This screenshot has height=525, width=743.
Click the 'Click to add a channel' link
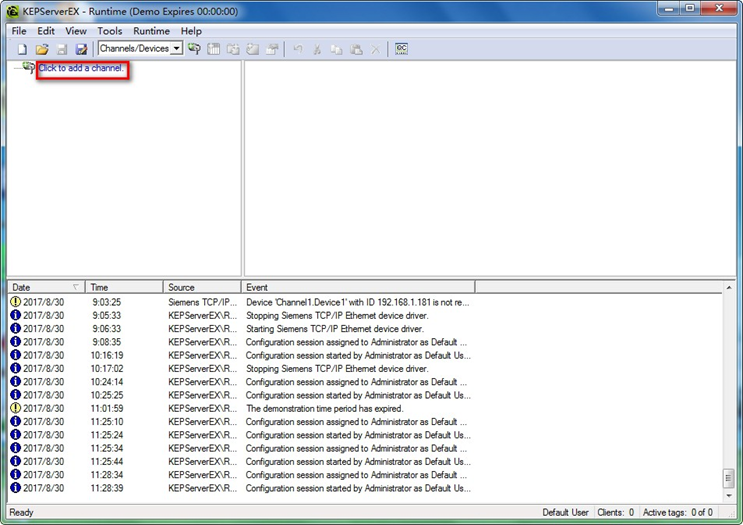(x=81, y=68)
